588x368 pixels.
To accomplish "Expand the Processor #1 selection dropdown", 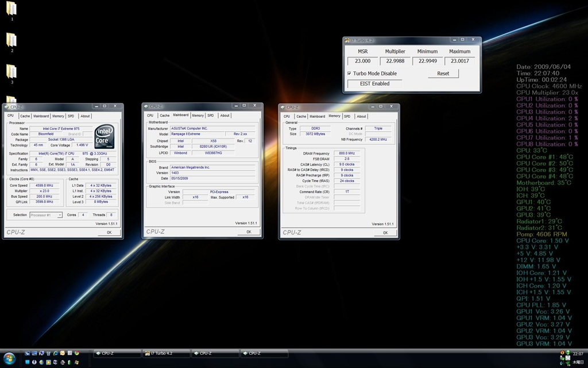I will click(x=60, y=215).
